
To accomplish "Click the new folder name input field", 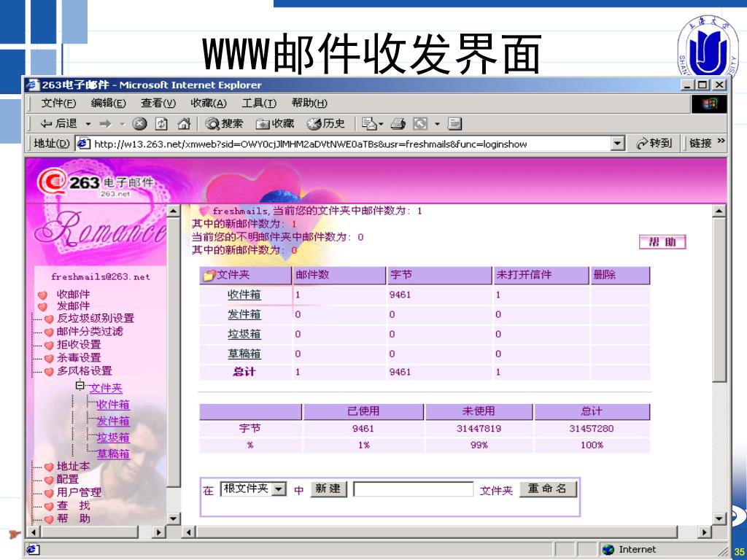I will coord(414,489).
